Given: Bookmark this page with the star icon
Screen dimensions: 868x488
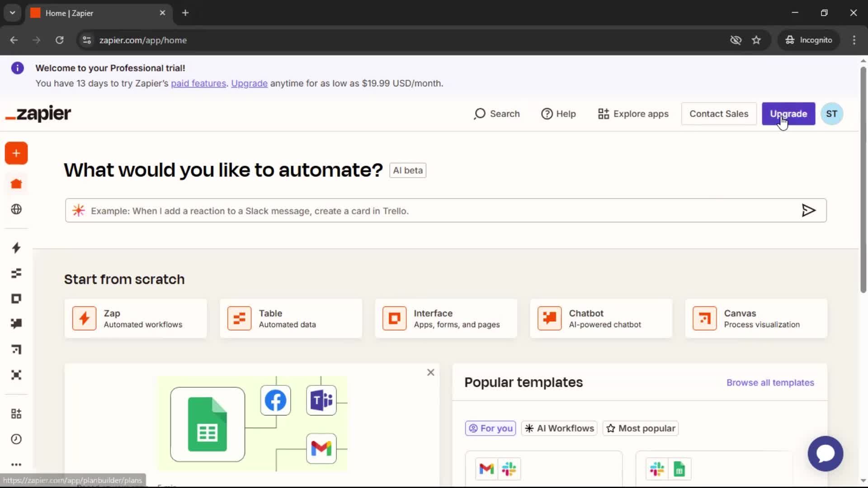Looking at the screenshot, I should click(x=756, y=40).
